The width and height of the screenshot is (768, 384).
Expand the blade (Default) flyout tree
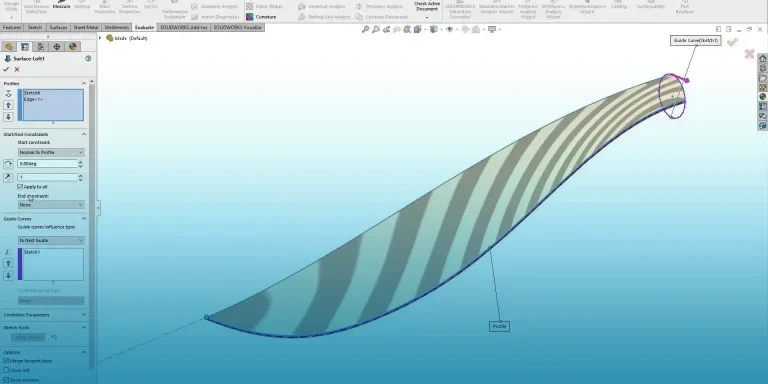[100, 38]
